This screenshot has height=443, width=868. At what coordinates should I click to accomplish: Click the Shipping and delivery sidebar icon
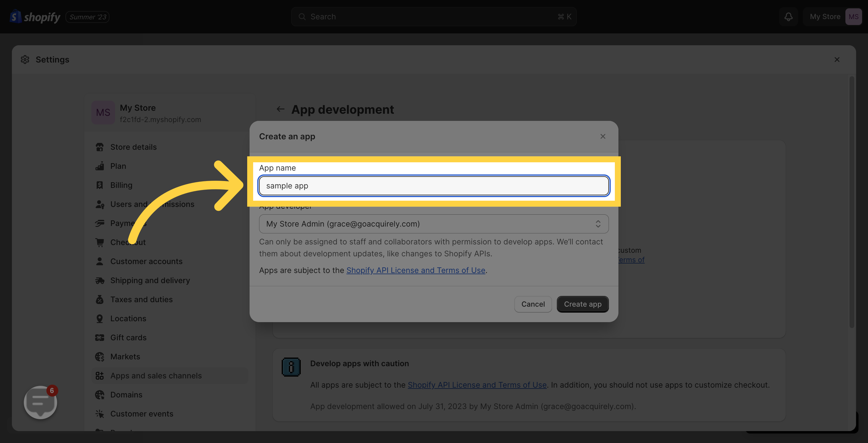[99, 280]
